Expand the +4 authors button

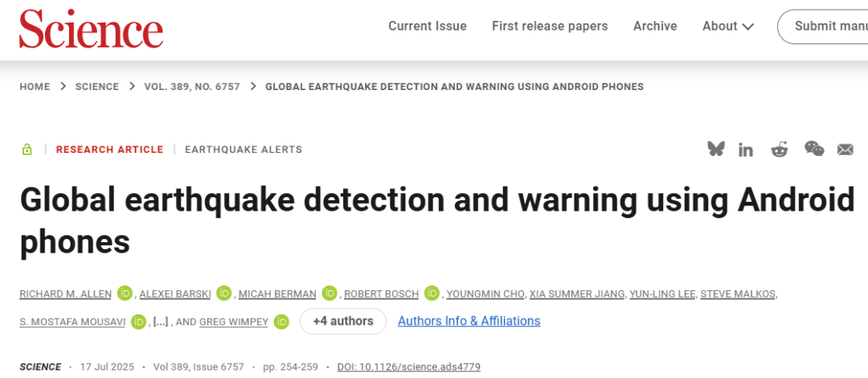342,322
